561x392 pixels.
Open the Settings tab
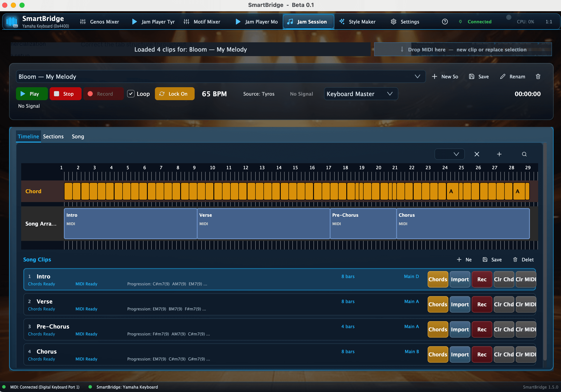(x=405, y=22)
